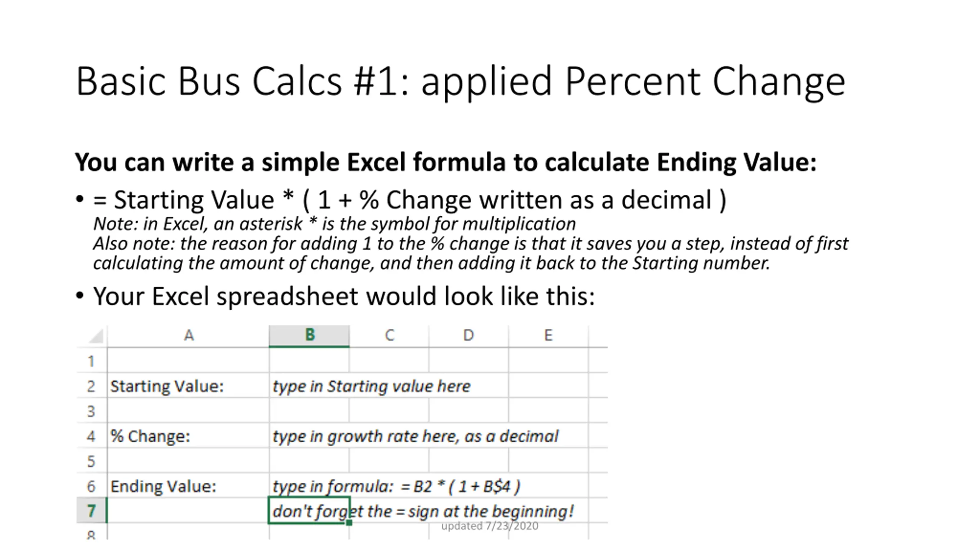
Task: Select row 2 header
Action: tap(91, 386)
